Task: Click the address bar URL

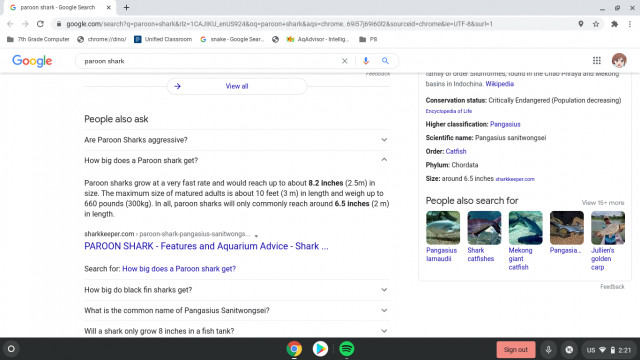Action: [279, 24]
